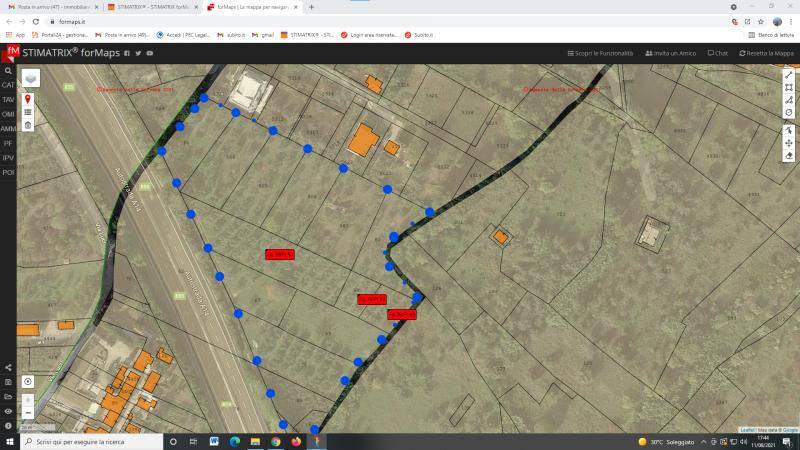Open the CAT sidebar section
Viewport: 800px width, 450px height.
coord(8,86)
